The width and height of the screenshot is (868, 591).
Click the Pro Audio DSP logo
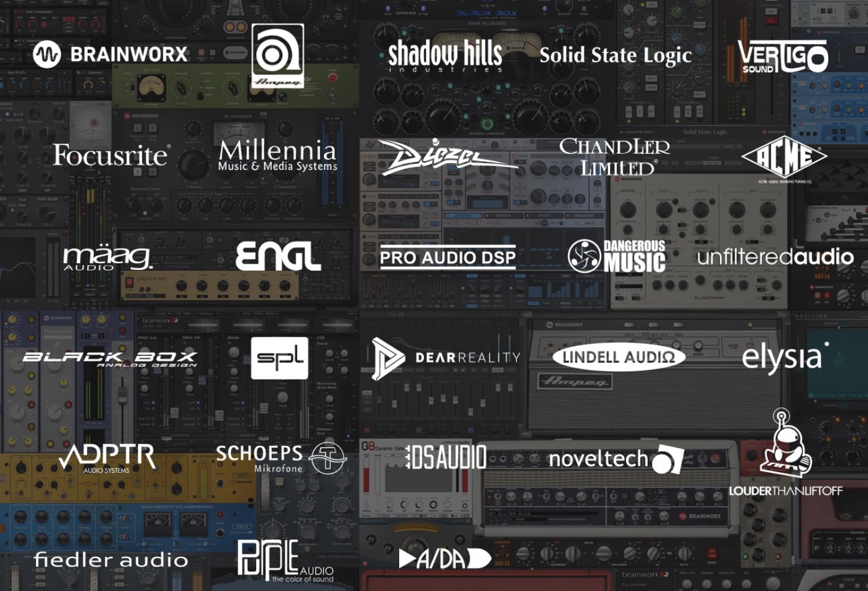[x=448, y=257]
